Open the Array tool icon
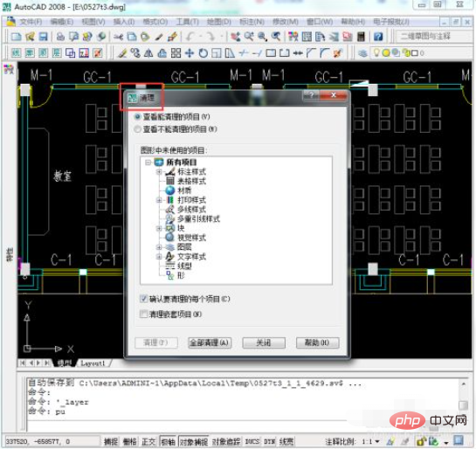Image resolution: width=476 pixels, height=449 pixels. tap(176, 53)
